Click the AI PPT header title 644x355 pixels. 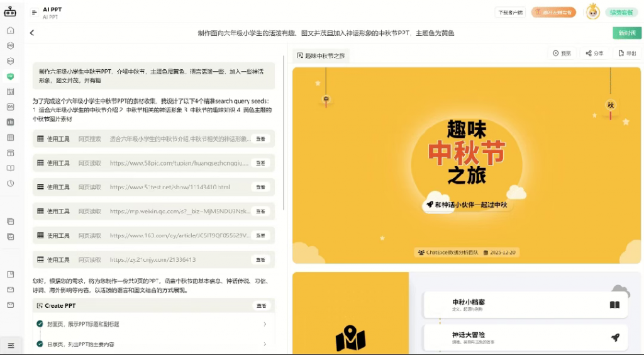click(52, 9)
